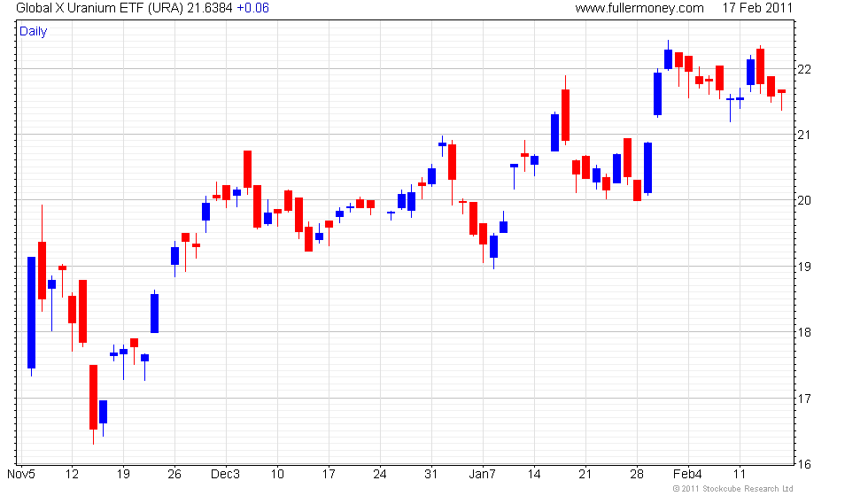Click the 'Daily' interval label
This screenshot has width=868, height=496.
[x=34, y=32]
